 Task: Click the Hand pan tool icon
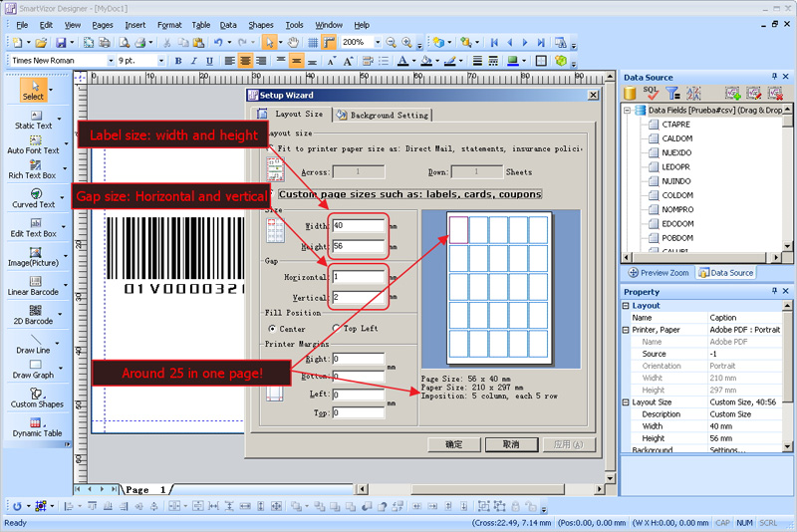pyautogui.click(x=293, y=43)
